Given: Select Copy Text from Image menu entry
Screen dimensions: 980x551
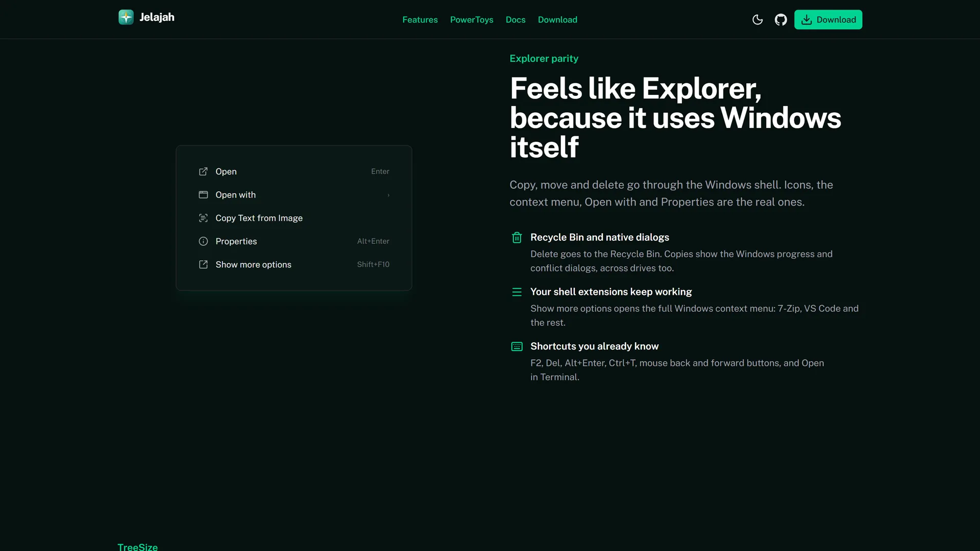Looking at the screenshot, I should 293,218.
